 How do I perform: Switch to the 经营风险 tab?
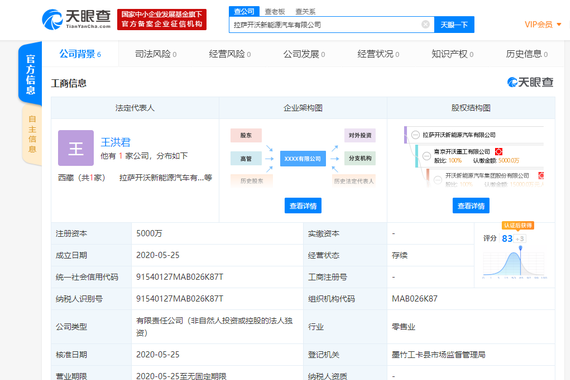230,54
